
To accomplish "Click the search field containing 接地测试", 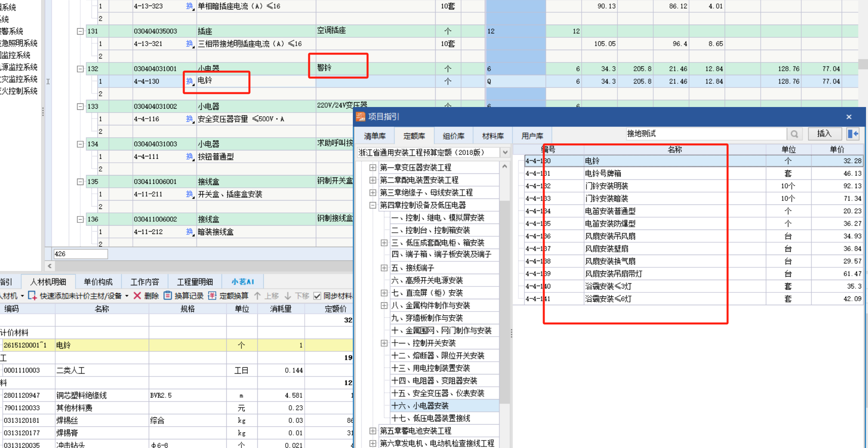I will [x=706, y=134].
